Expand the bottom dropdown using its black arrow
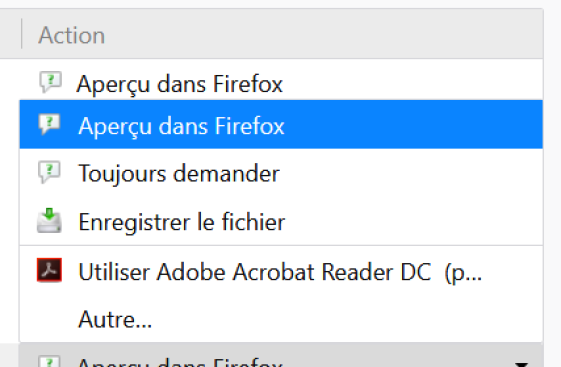561x367 pixels. coord(522,364)
